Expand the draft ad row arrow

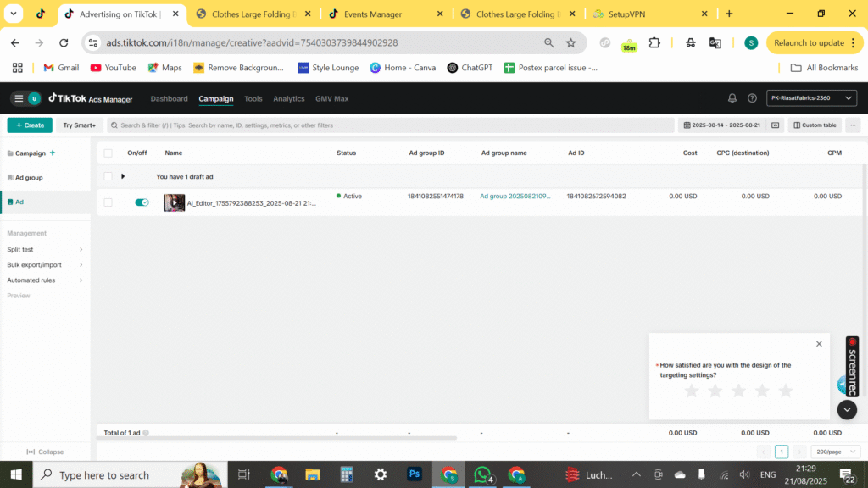[123, 176]
